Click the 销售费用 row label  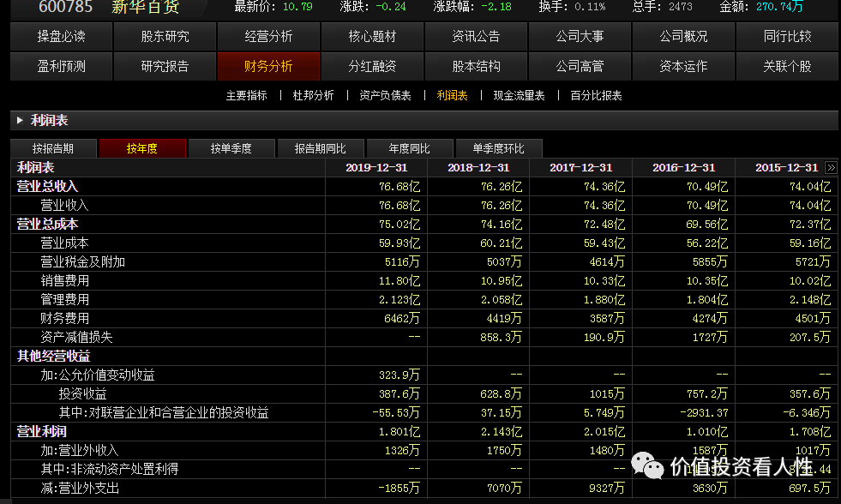(64, 280)
